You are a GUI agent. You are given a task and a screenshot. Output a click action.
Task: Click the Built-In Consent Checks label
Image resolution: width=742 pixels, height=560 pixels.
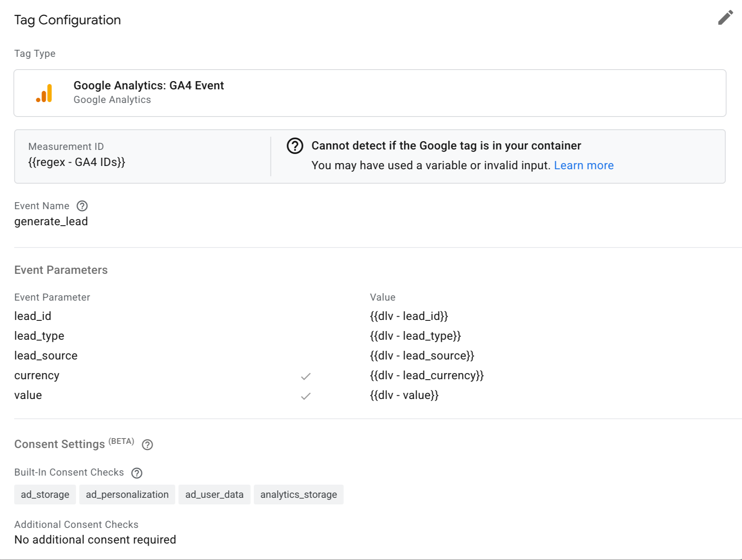[x=69, y=472]
